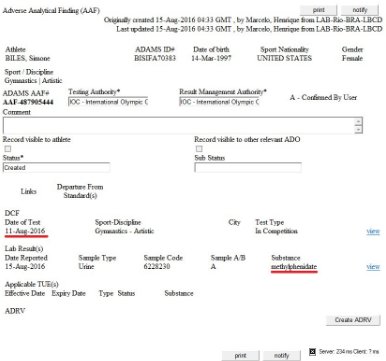Check 'Record visible to athlete' checkbox
This screenshot has height=361, width=386.
[8, 149]
